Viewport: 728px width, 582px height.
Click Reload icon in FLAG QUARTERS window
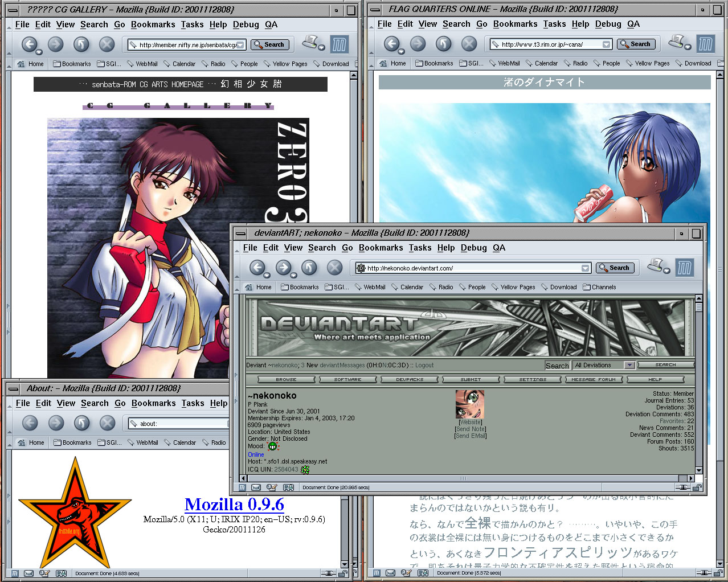coord(444,44)
